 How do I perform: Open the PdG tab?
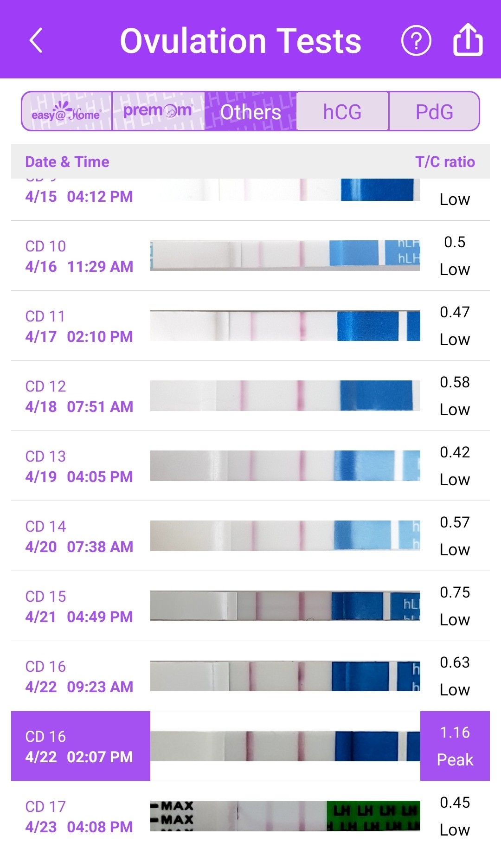(434, 112)
